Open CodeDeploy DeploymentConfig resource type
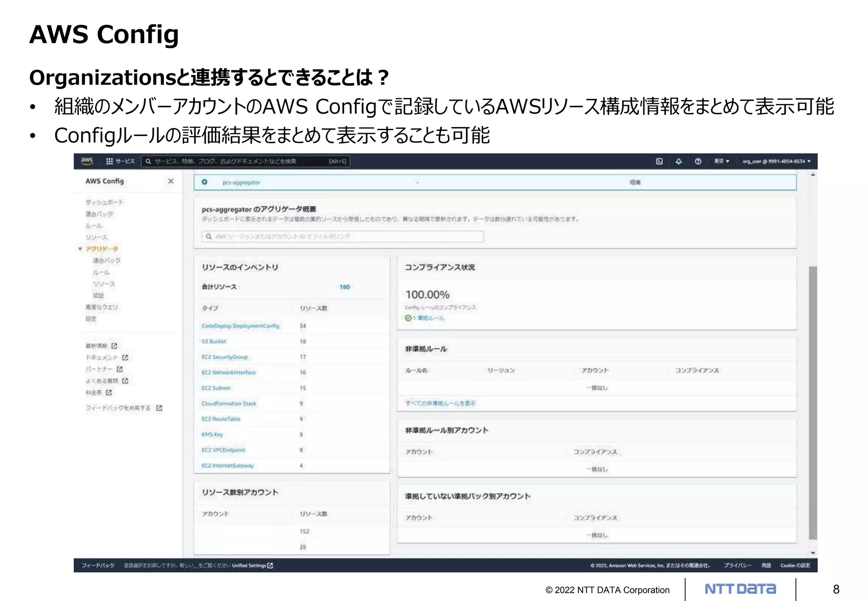The image size is (868, 601). [x=240, y=326]
